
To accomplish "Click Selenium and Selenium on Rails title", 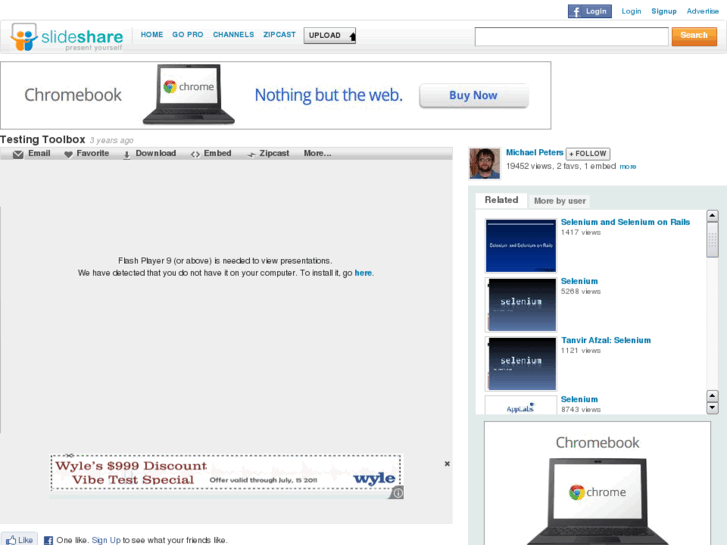I will click(x=625, y=222).
